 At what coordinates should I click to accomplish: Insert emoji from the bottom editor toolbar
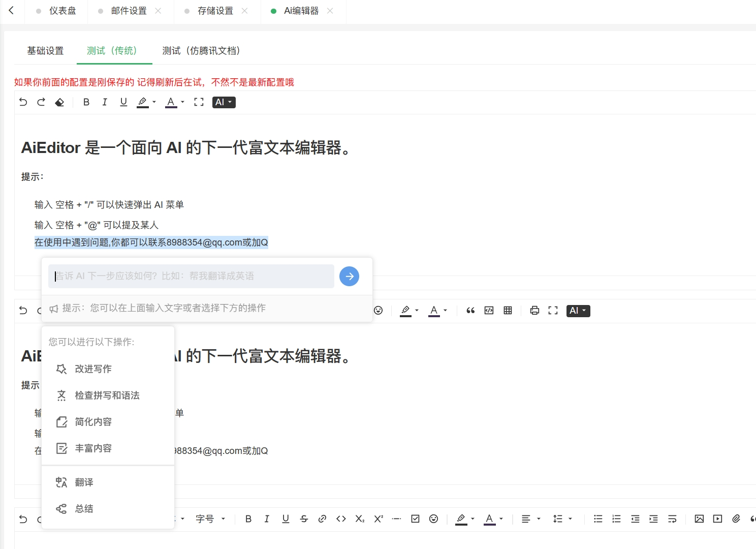point(433,519)
